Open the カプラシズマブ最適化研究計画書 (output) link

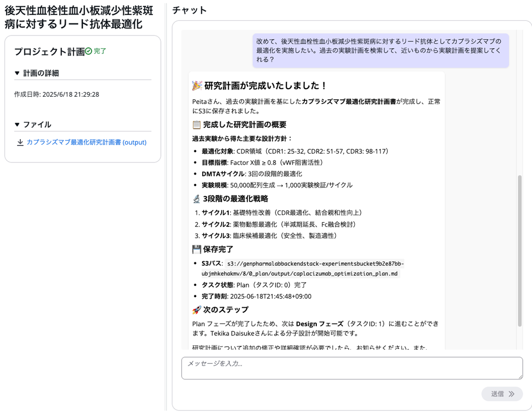tap(86, 143)
